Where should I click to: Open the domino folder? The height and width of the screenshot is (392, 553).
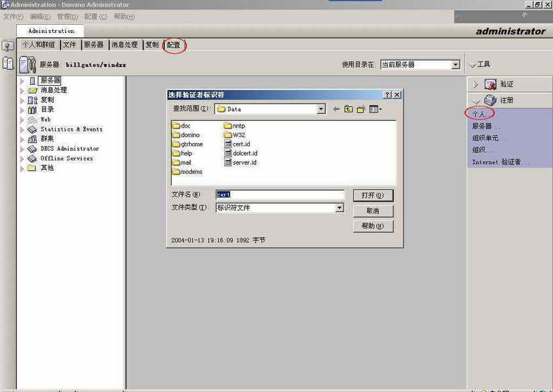pos(189,135)
